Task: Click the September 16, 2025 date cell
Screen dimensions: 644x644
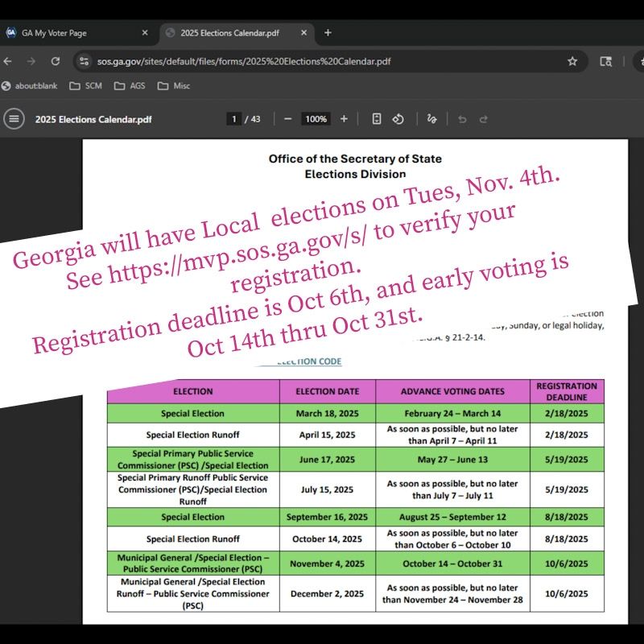Action: coord(328,517)
